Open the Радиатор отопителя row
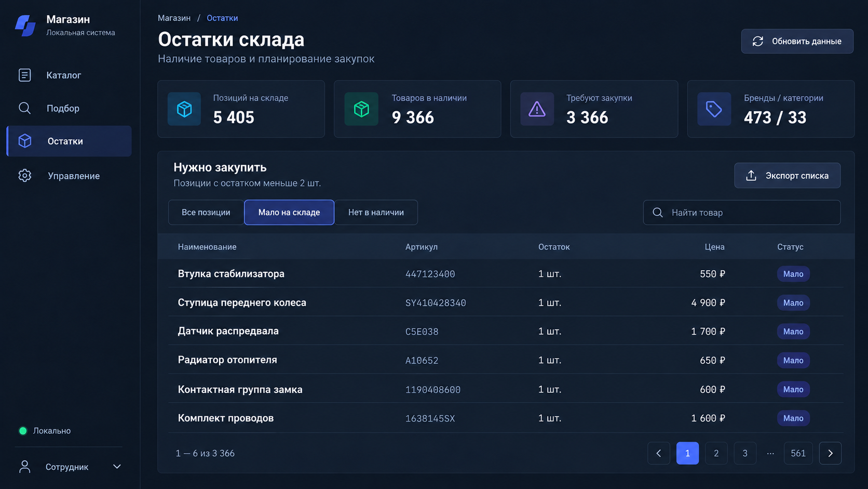 pyautogui.click(x=506, y=360)
